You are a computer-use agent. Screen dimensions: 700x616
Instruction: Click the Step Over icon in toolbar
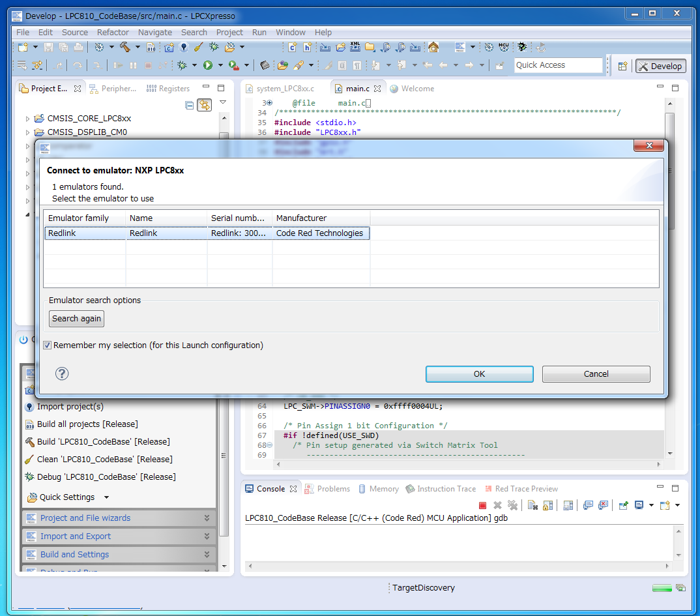coord(78,66)
